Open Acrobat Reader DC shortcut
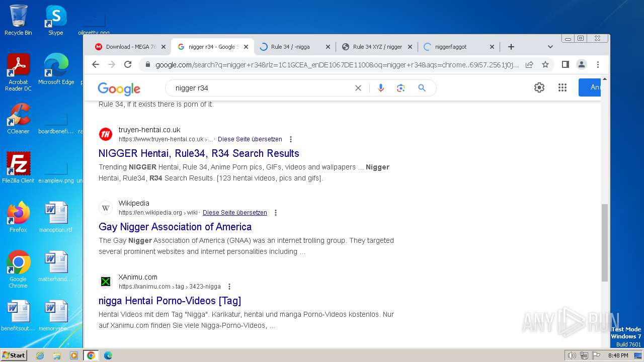 (x=18, y=73)
